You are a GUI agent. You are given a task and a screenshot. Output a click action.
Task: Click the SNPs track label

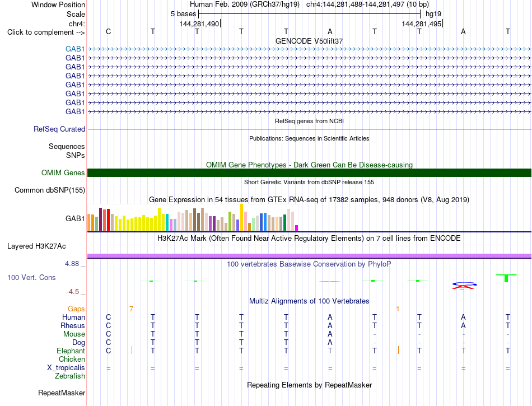point(76,155)
